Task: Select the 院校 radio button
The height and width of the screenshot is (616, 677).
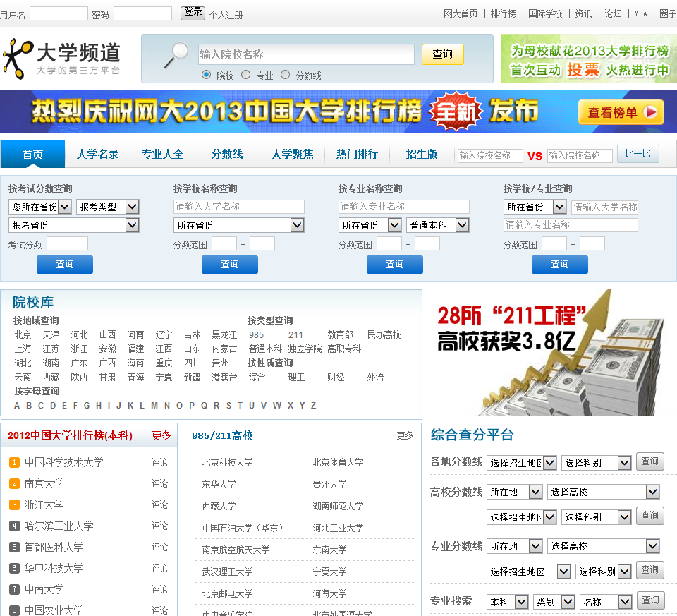Action: (207, 75)
